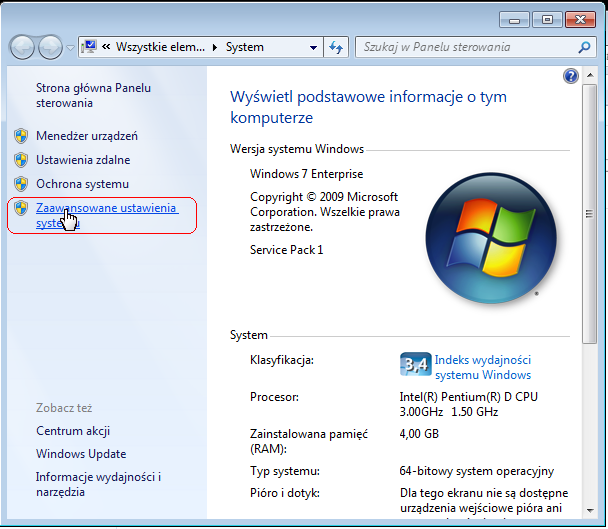This screenshot has width=608, height=529.
Task: Open Zaawansowane ustawienia systemu
Action: click(107, 216)
